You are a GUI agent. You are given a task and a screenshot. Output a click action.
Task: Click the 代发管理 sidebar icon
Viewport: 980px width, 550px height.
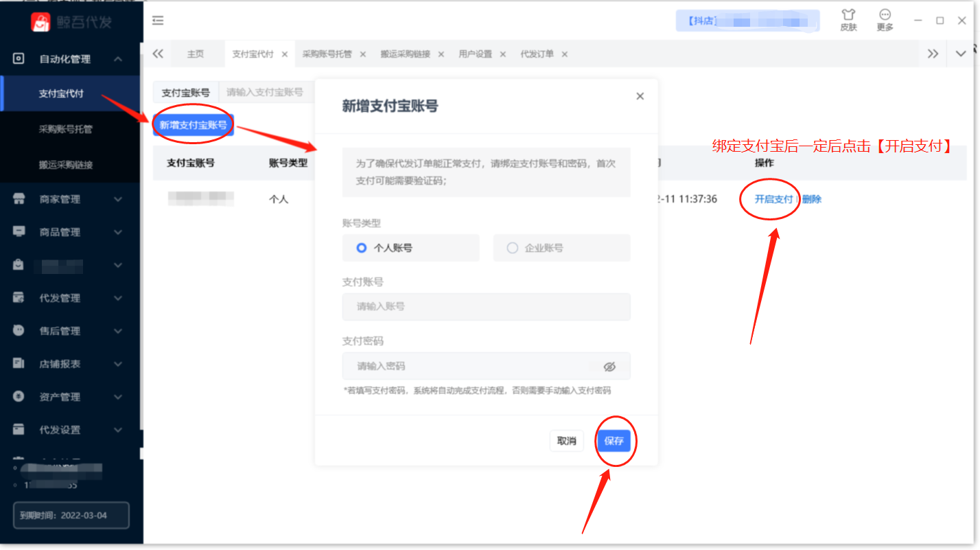coord(19,298)
